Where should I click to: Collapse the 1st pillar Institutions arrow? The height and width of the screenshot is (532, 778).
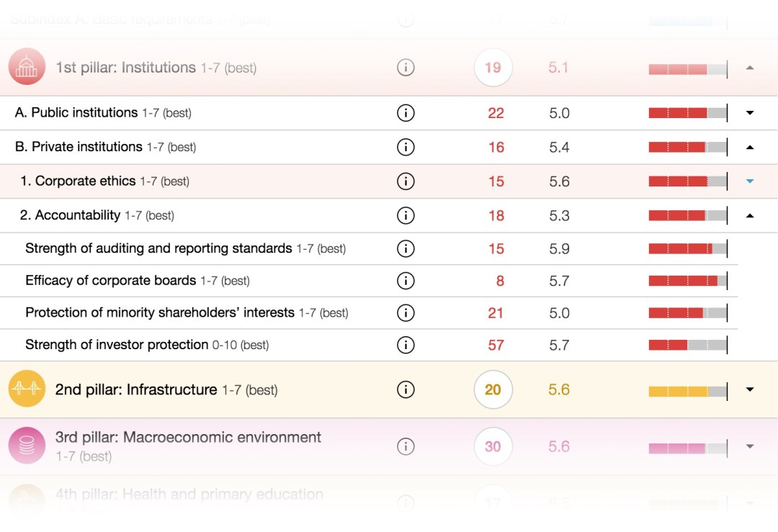click(x=750, y=68)
